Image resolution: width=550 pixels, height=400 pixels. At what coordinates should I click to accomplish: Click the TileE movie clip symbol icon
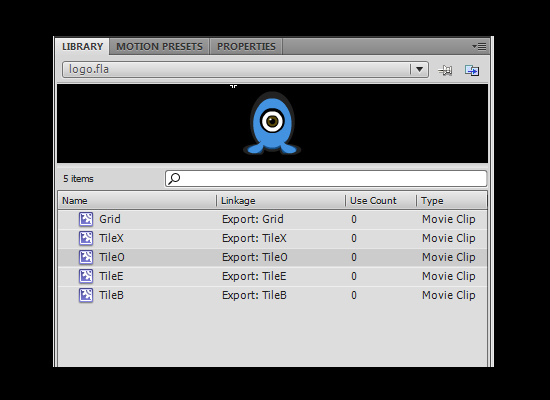coord(86,276)
